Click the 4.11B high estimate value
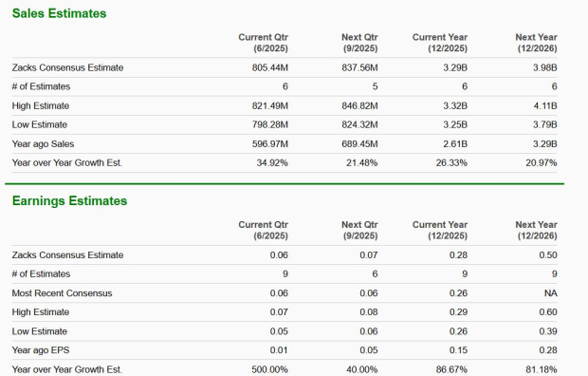Image resolution: width=588 pixels, height=376 pixels. click(x=545, y=106)
